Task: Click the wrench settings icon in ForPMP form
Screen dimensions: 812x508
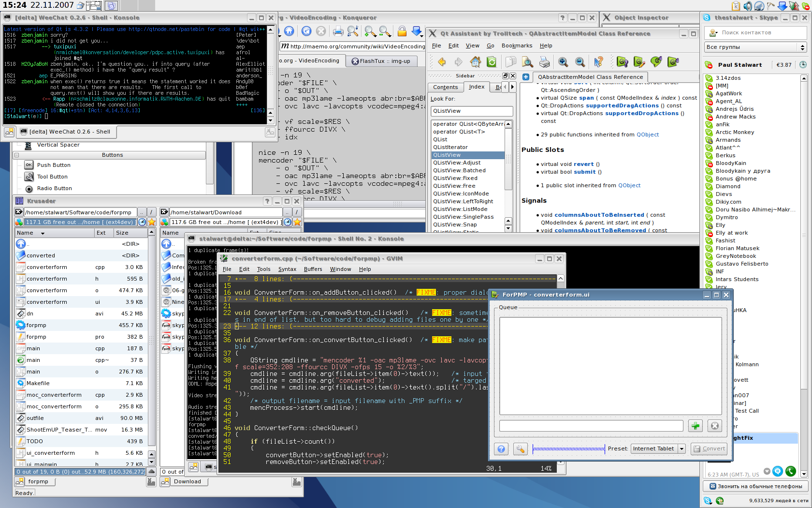Action: click(520, 449)
